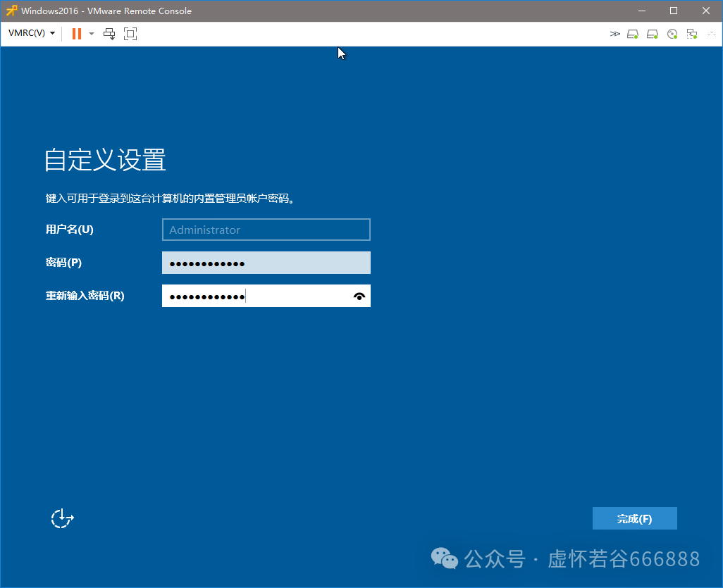Open the Ease of Access icon
The height and width of the screenshot is (588, 723).
point(62,519)
